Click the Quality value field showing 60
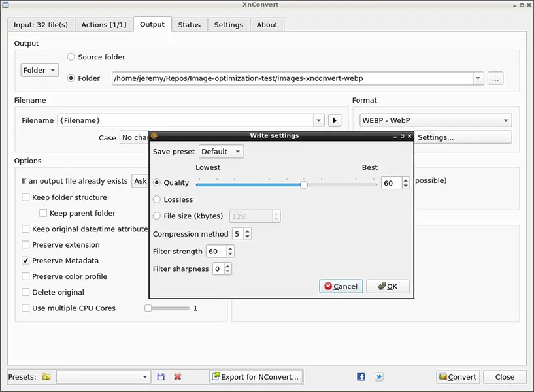Image resolution: width=534 pixels, height=392 pixels. [x=392, y=183]
